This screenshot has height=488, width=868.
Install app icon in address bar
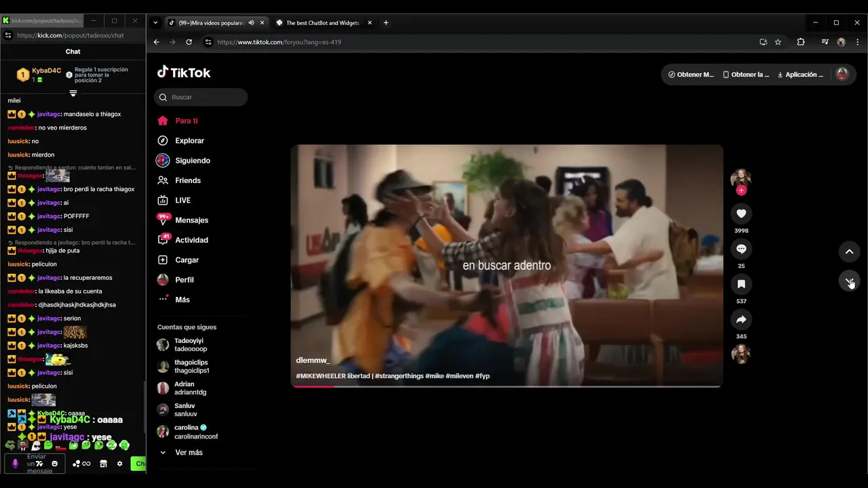763,42
